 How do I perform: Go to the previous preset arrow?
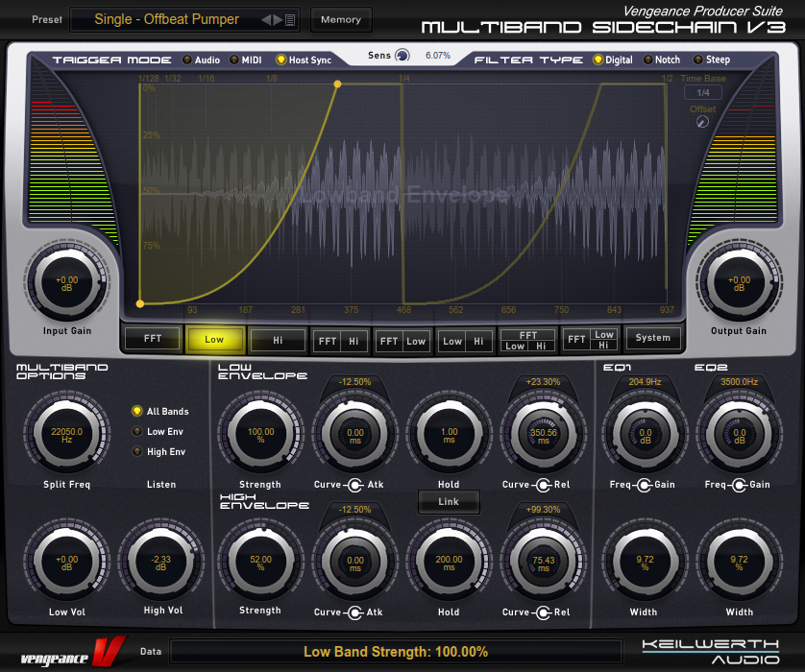(266, 19)
